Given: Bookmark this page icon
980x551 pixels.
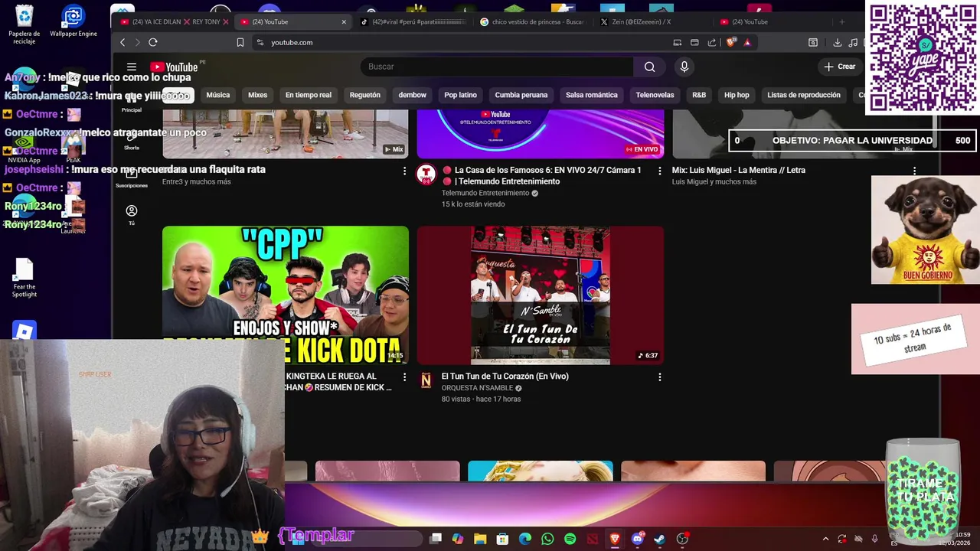Looking at the screenshot, I should (240, 42).
